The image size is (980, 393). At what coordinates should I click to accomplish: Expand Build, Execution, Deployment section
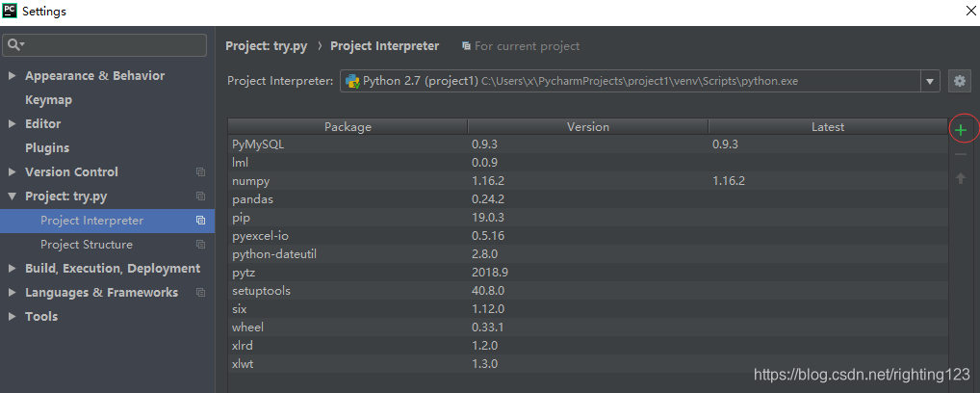coord(12,269)
